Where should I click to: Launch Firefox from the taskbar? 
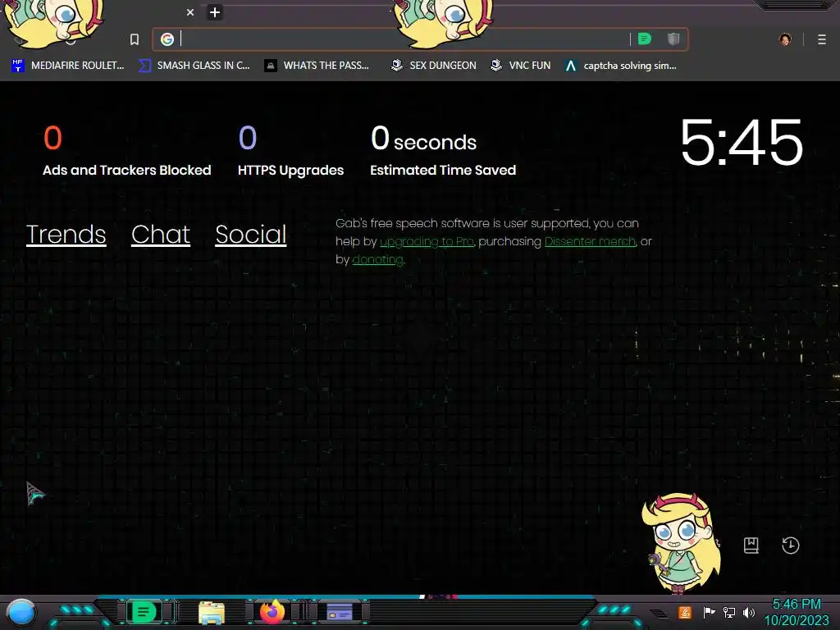coord(272,612)
